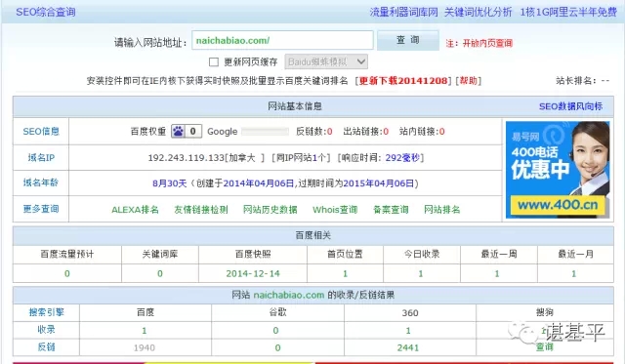Click the 谷歌 反链 value 0
This screenshot has width=625, height=364.
[x=277, y=347]
